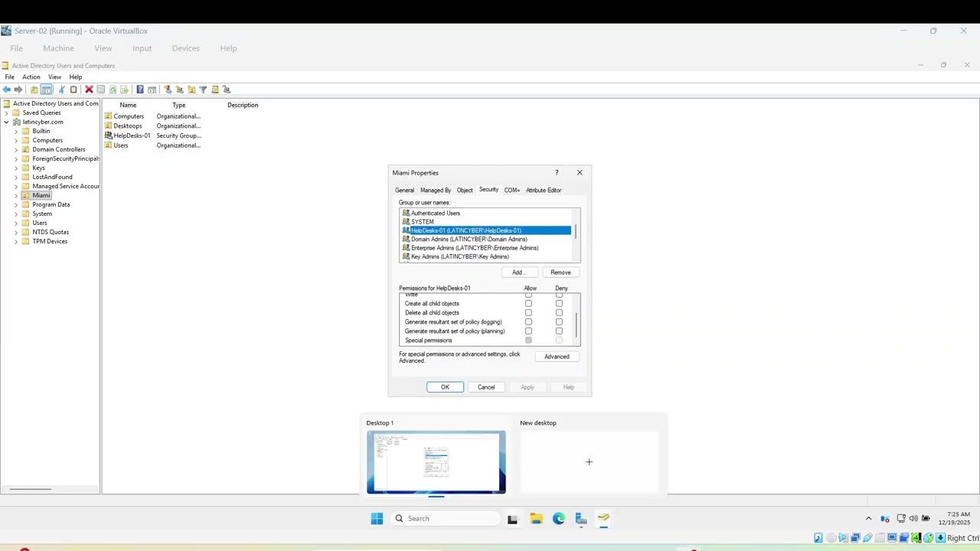Click the New desktop plus tile
The width and height of the screenshot is (980, 551).
pyautogui.click(x=589, y=462)
